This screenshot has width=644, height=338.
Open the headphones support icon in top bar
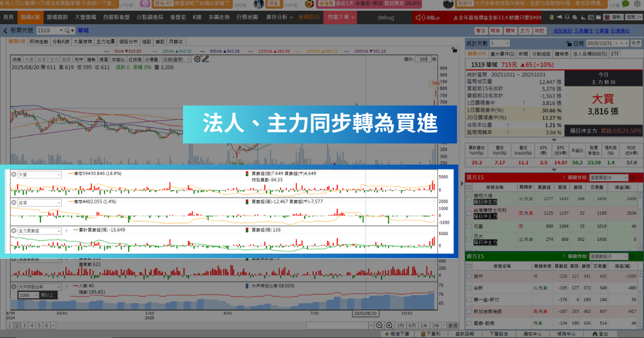coord(567,17)
